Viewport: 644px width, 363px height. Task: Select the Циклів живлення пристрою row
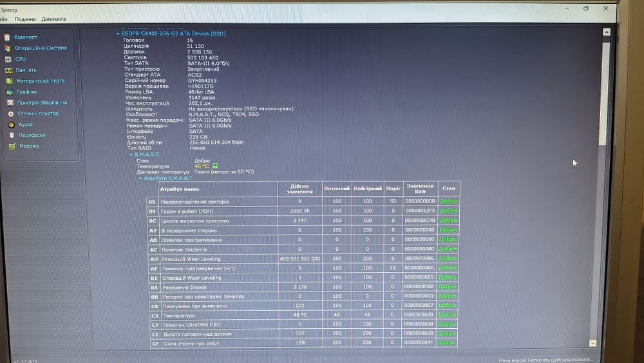pyautogui.click(x=303, y=221)
